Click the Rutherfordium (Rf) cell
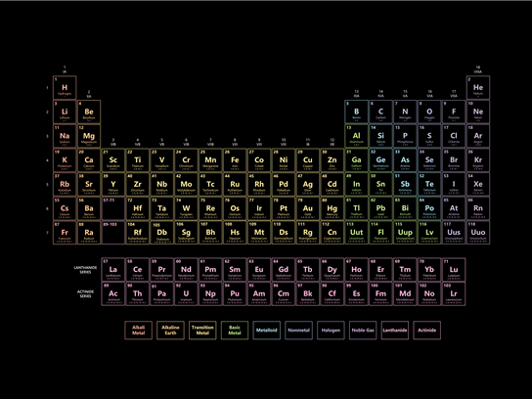The height and width of the screenshot is (399, 532). (x=138, y=233)
